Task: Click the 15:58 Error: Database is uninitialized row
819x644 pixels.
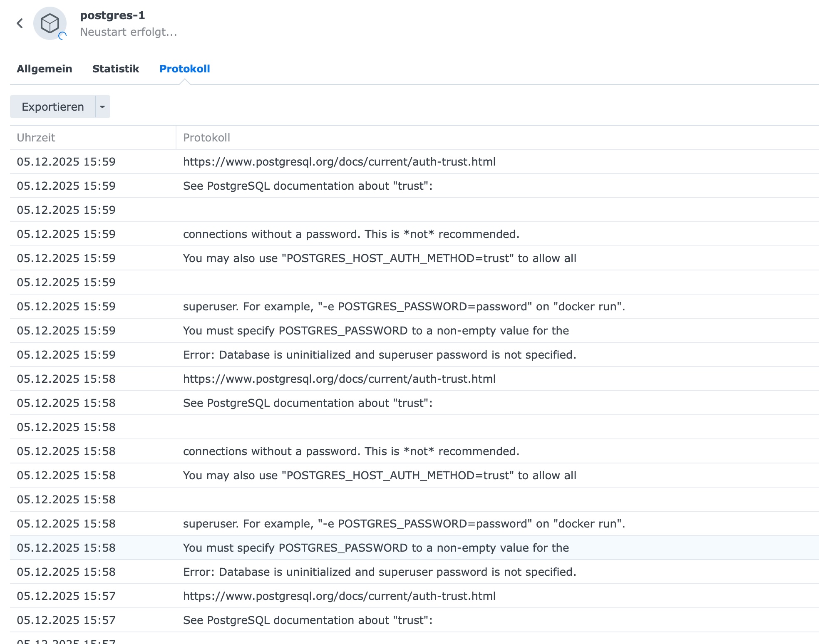Action: pyautogui.click(x=379, y=572)
